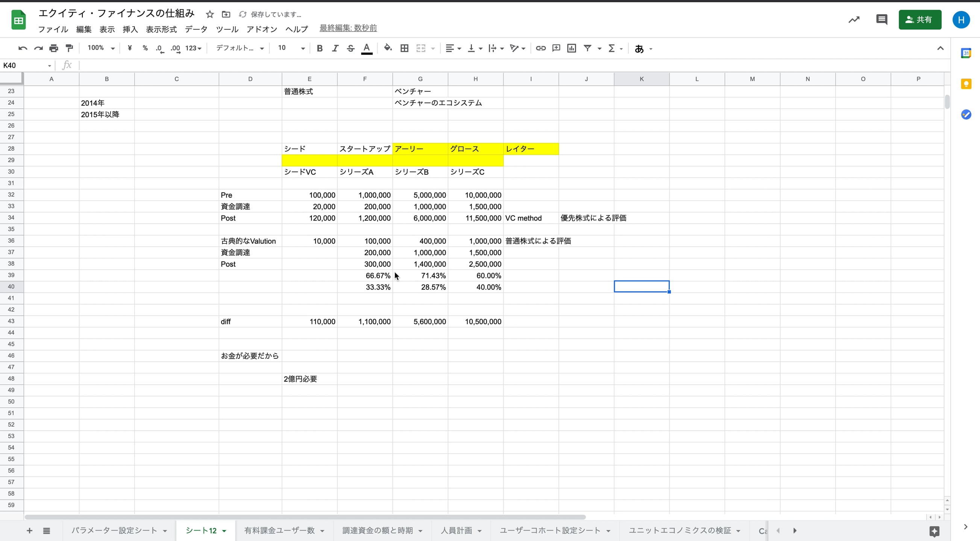Apply percent format to selection
The width and height of the screenshot is (980, 541).
(x=145, y=48)
